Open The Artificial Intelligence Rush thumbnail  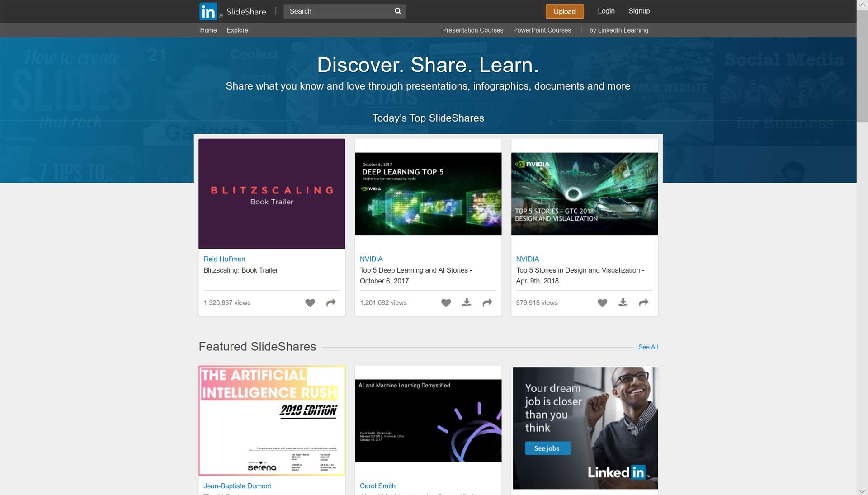[272, 420]
